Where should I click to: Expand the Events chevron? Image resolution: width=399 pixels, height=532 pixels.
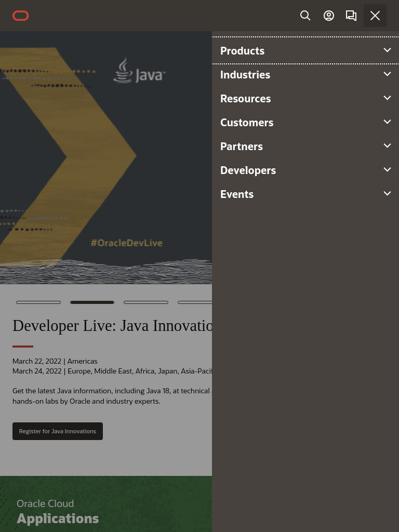pyautogui.click(x=387, y=193)
